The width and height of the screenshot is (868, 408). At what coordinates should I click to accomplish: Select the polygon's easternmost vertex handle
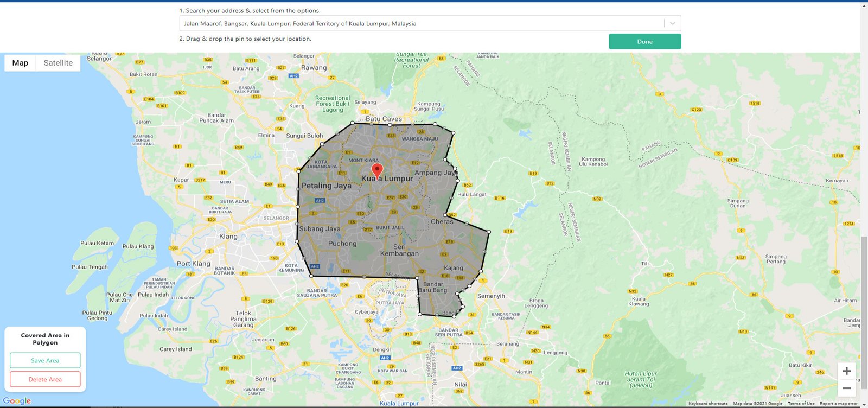tap(489, 232)
